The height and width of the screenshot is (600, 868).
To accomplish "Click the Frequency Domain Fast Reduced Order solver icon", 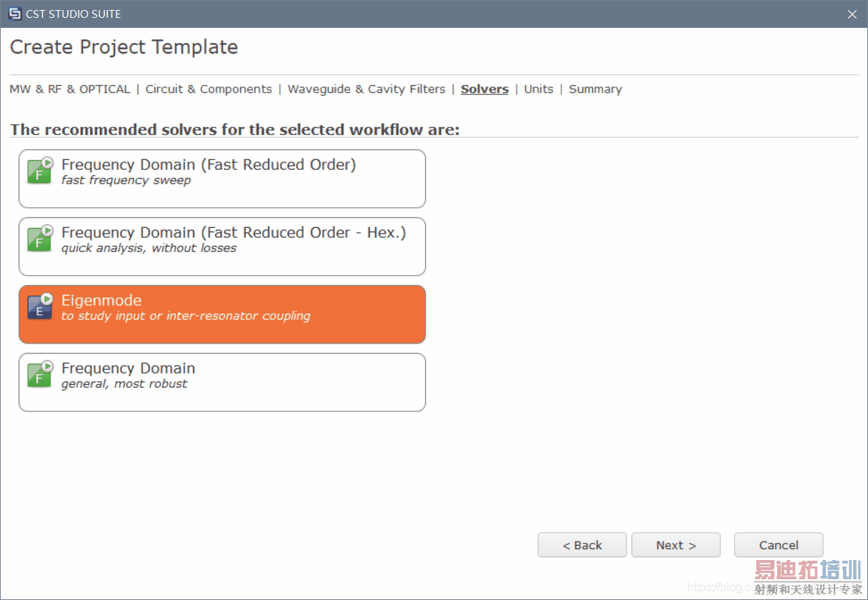I will coord(40,171).
